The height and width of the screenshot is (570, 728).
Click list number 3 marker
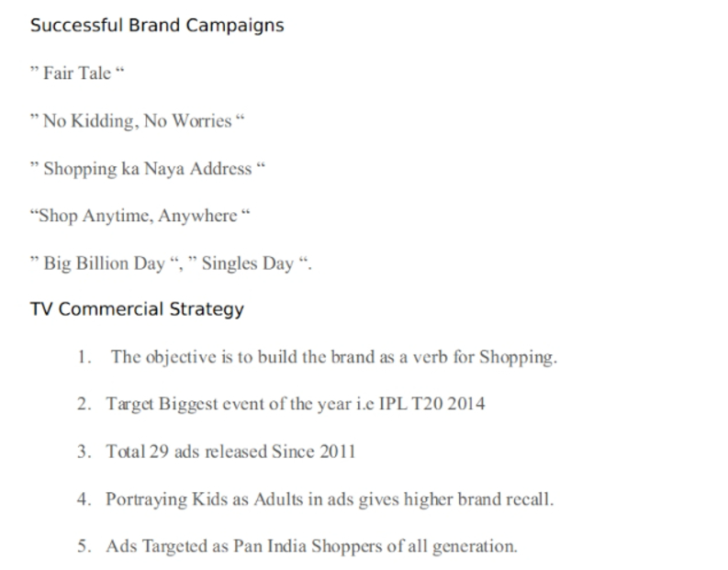[84, 452]
